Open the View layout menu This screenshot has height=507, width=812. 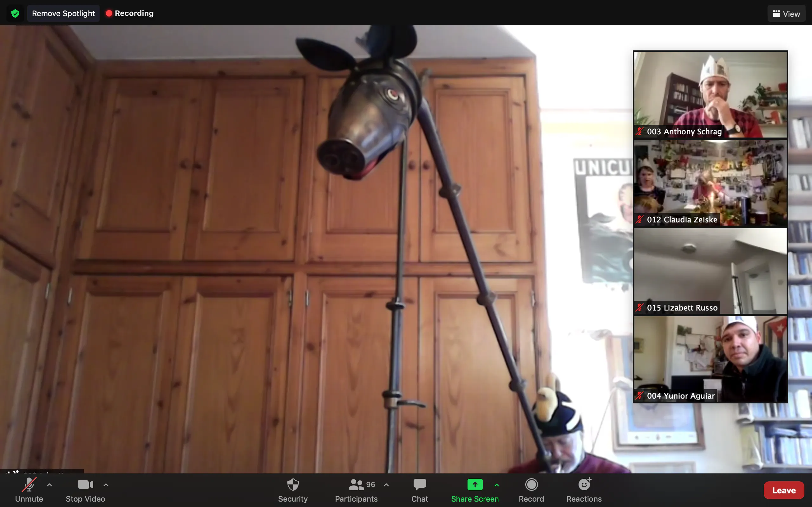(786, 14)
